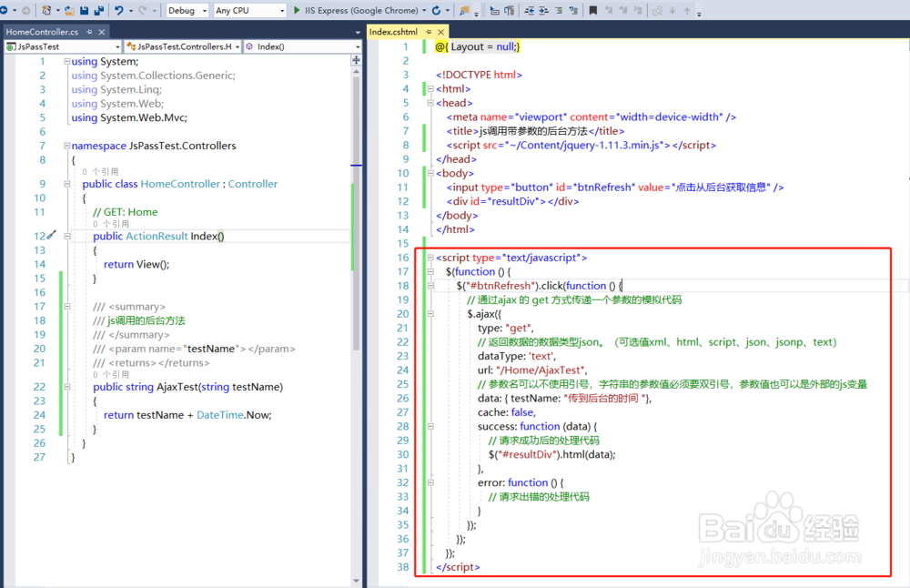Collapse the <html> element in Index.cshtml
This screenshot has height=588, width=910.
pos(430,89)
